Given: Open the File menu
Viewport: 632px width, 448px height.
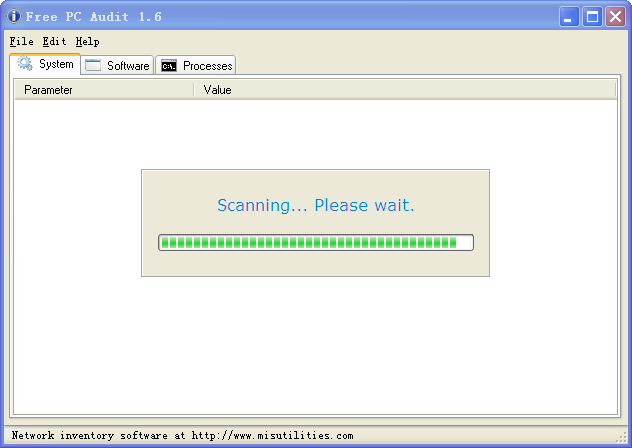Looking at the screenshot, I should pyautogui.click(x=22, y=42).
